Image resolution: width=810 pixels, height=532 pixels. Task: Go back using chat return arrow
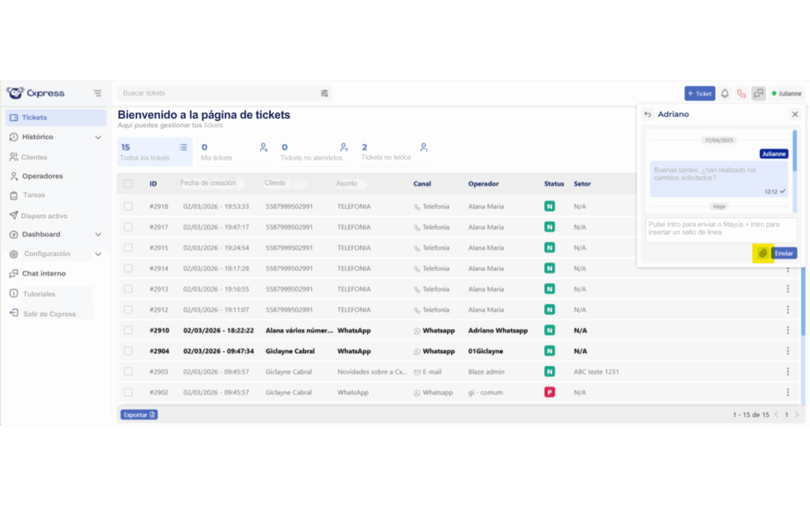(648, 115)
